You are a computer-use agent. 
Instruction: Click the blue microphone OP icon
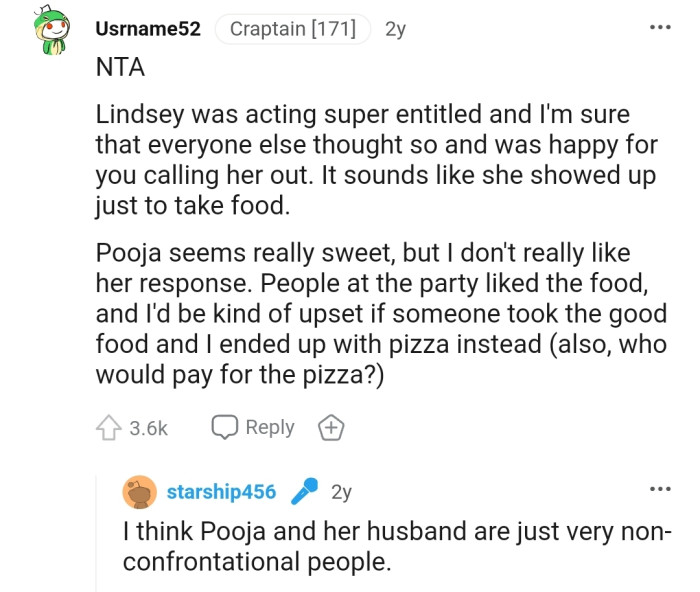[304, 492]
